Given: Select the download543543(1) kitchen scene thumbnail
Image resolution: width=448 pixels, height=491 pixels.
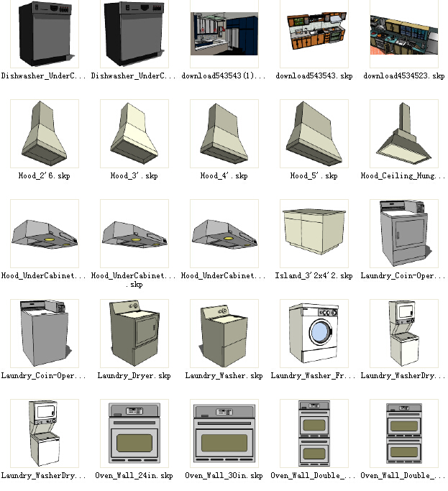Looking at the screenshot, I should click(x=224, y=34).
